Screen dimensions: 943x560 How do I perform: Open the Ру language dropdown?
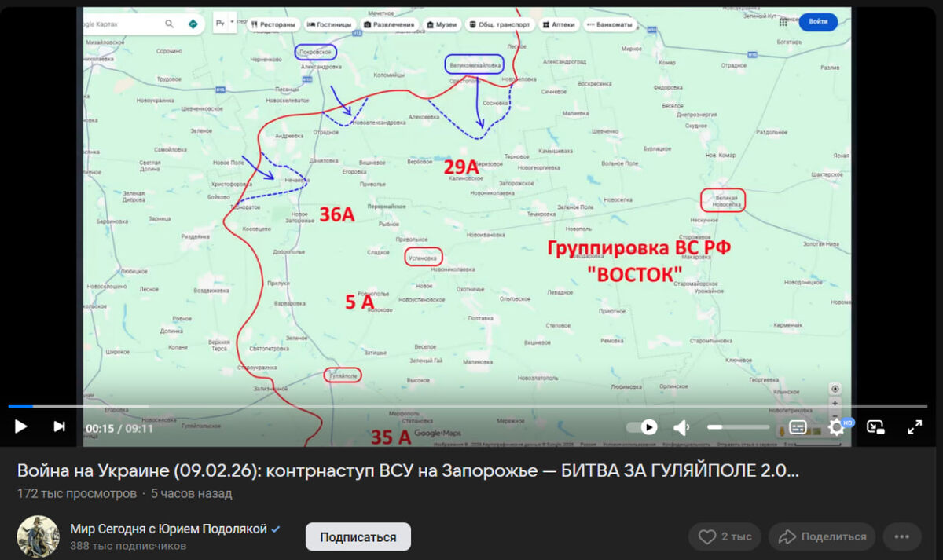221,24
